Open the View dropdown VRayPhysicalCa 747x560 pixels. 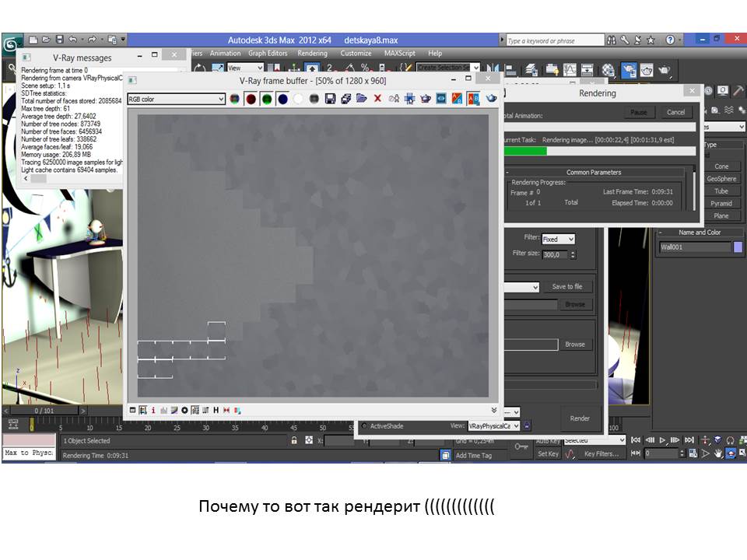point(493,426)
